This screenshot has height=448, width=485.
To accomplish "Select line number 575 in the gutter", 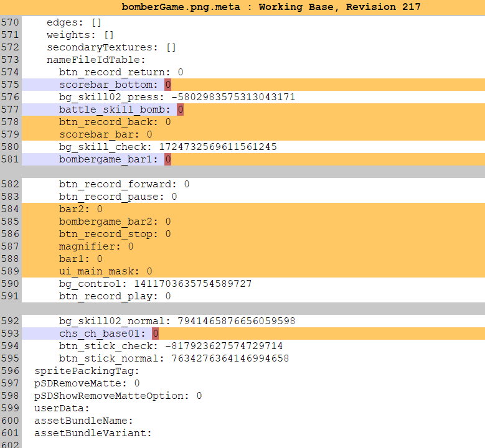I will pyautogui.click(x=10, y=85).
